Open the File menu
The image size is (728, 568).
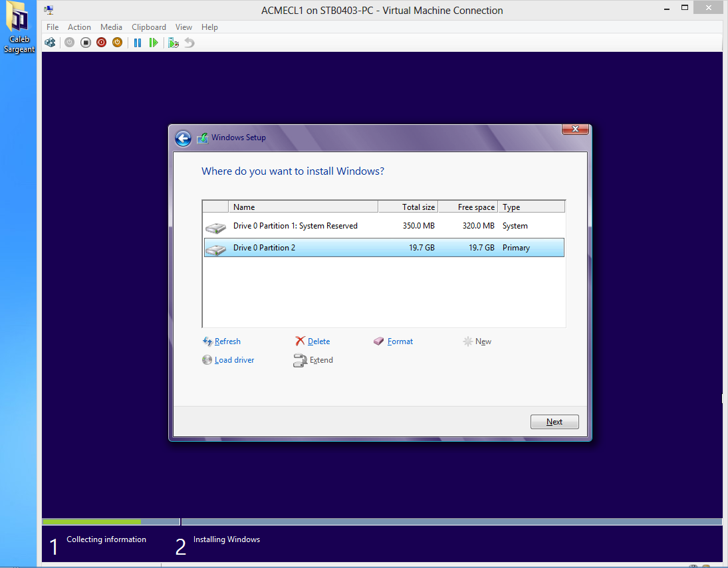click(53, 27)
